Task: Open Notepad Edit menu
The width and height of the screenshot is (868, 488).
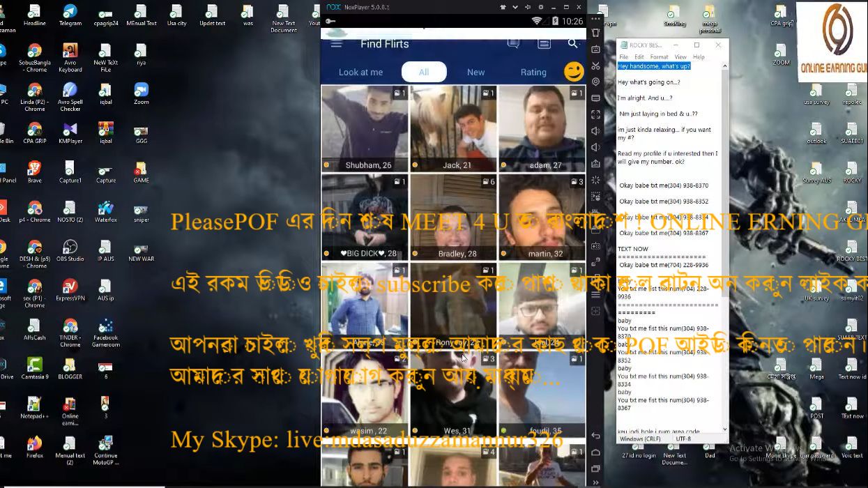Action: pos(639,57)
